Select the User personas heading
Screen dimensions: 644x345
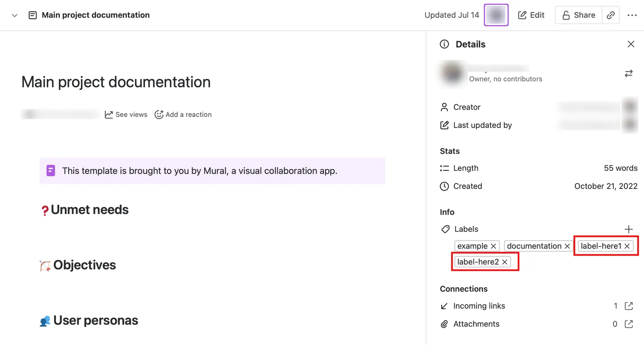(x=96, y=320)
